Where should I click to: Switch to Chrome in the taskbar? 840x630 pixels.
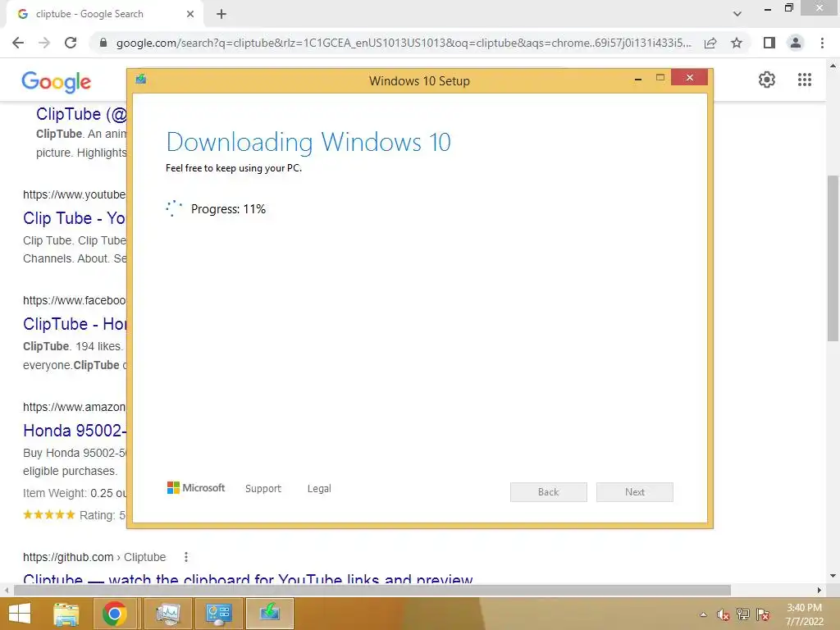[114, 614]
